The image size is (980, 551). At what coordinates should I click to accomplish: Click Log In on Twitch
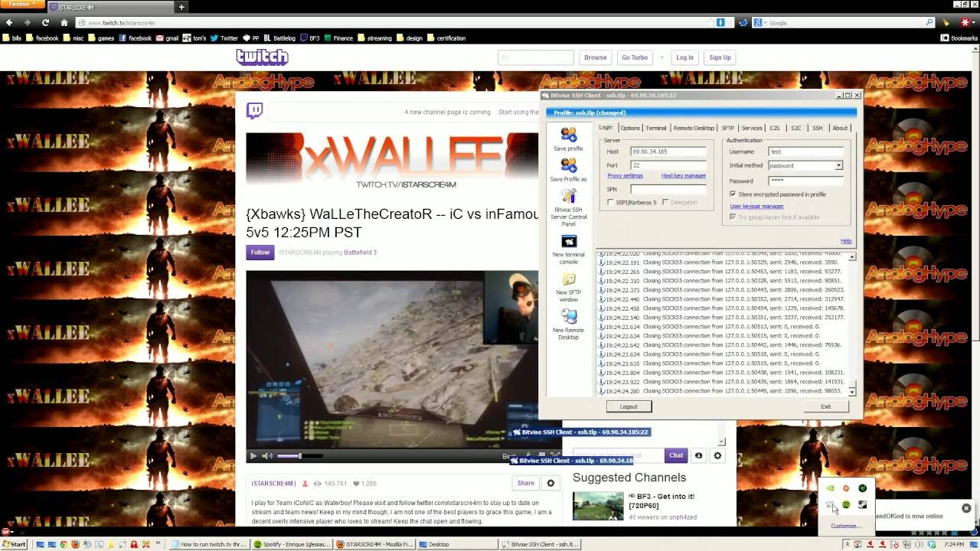click(x=684, y=57)
